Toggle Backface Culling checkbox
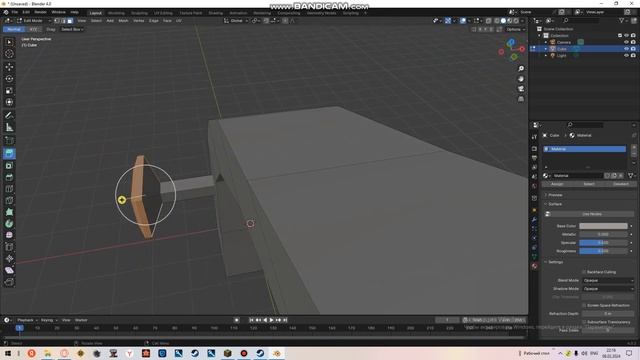This screenshot has height=360, width=640. 584,272
